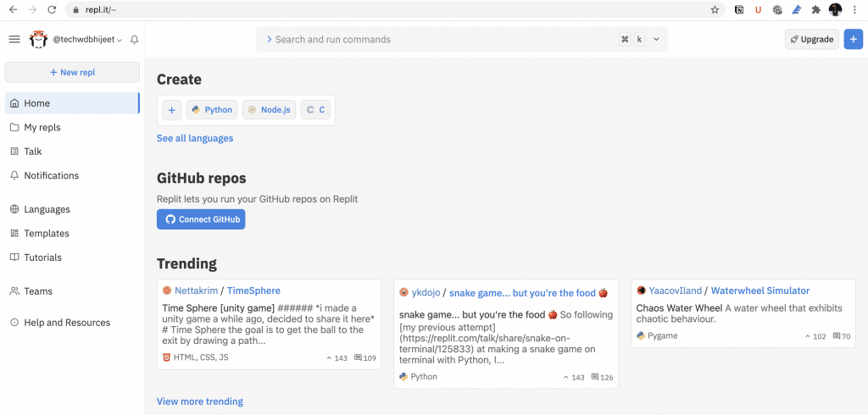Go to Home in sidebar

[72, 103]
